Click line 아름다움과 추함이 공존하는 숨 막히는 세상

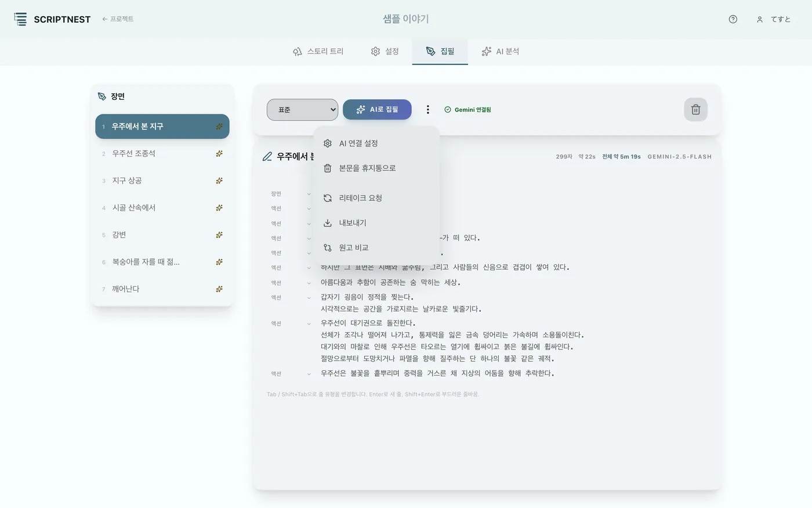pyautogui.click(x=390, y=283)
